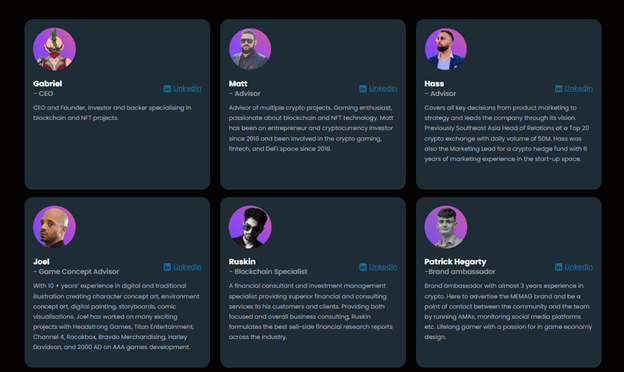Open Joel's LinkedIn text link

pyautogui.click(x=187, y=267)
